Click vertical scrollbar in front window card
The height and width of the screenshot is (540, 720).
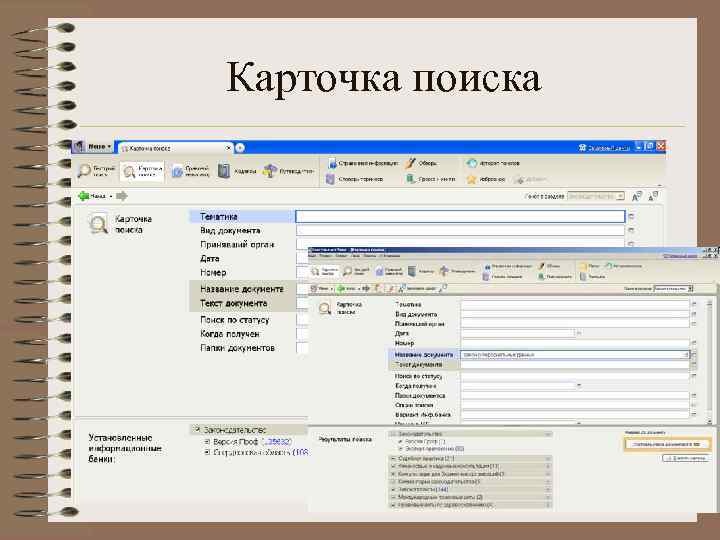click(710, 360)
